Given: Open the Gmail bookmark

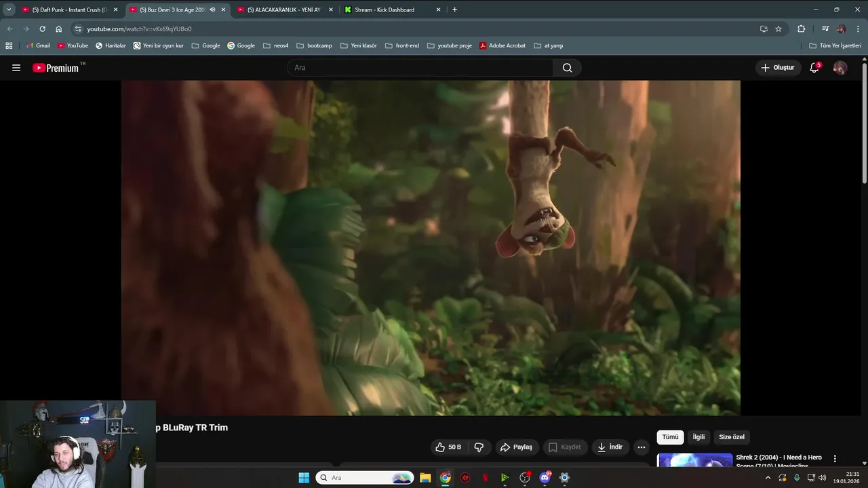Looking at the screenshot, I should pos(38,45).
